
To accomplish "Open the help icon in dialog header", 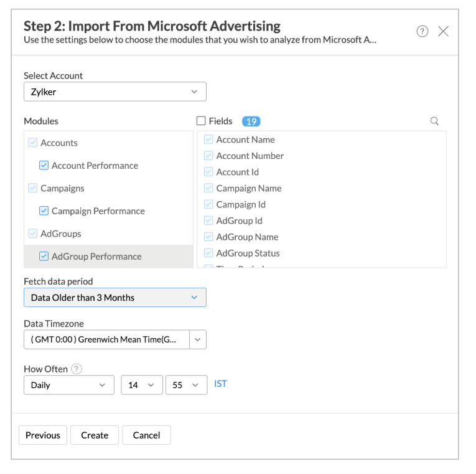I will pyautogui.click(x=422, y=31).
